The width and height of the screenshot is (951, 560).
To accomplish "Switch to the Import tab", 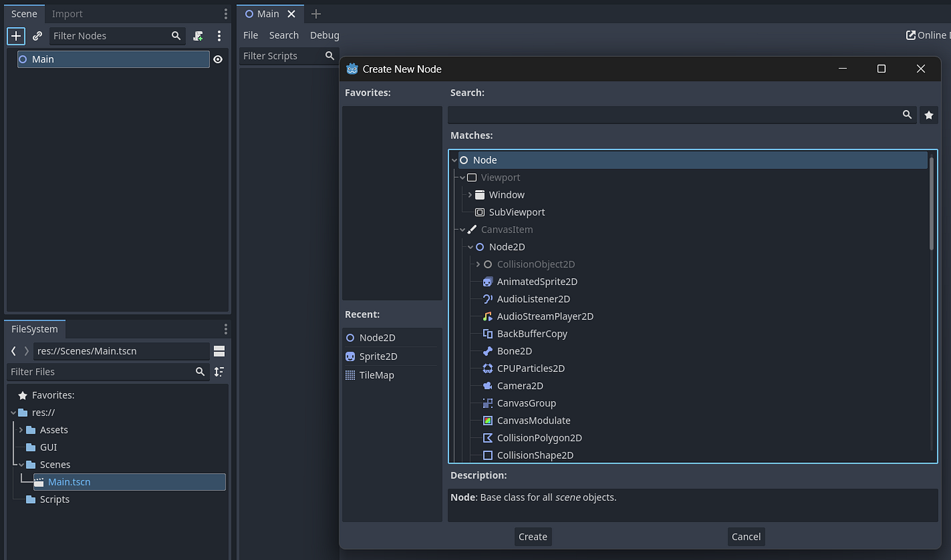I will (x=67, y=14).
